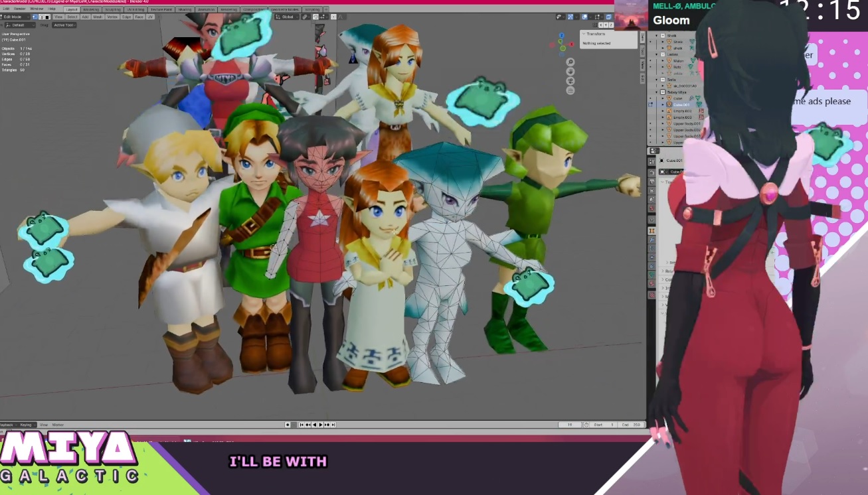Switch to vertex select mode
The image size is (868, 495).
pyautogui.click(x=37, y=17)
